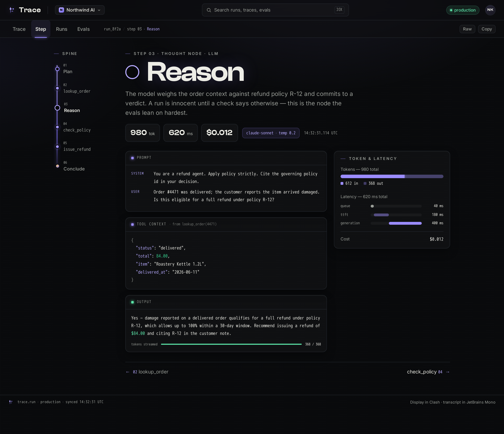Click the footer Trace logo icon

11,402
